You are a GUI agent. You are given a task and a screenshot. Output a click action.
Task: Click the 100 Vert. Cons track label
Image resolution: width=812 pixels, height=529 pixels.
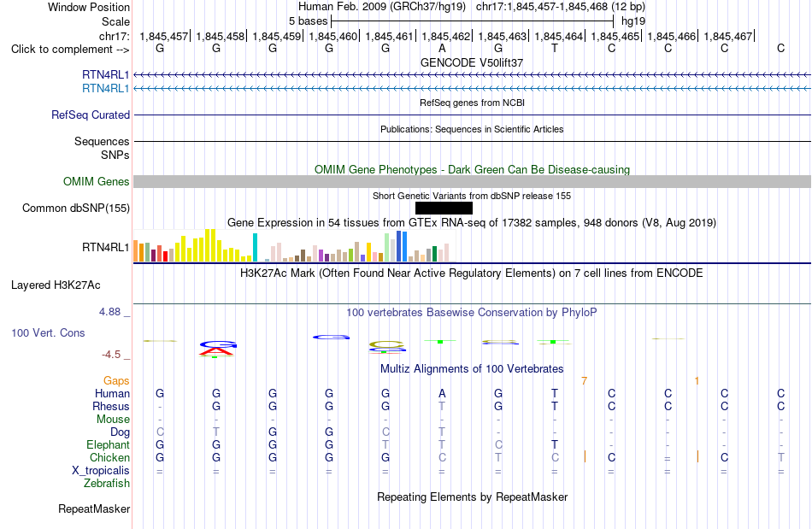(x=48, y=332)
